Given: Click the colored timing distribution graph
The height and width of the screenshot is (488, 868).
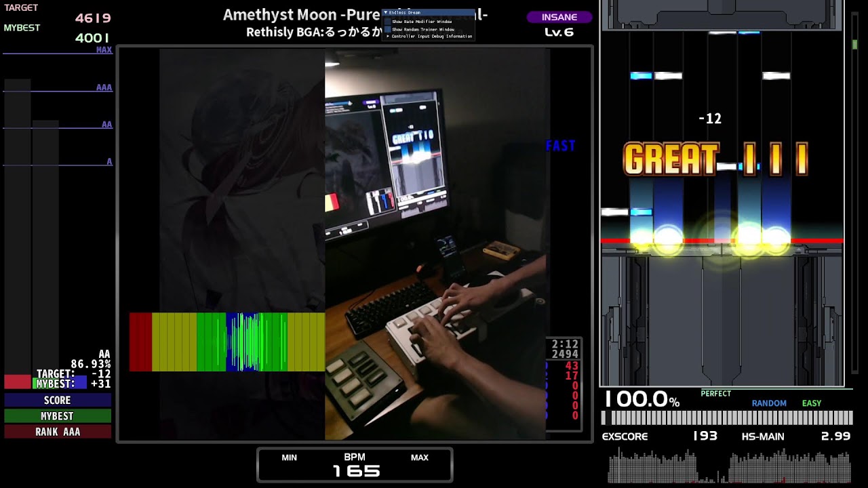Looking at the screenshot, I should coord(227,342).
